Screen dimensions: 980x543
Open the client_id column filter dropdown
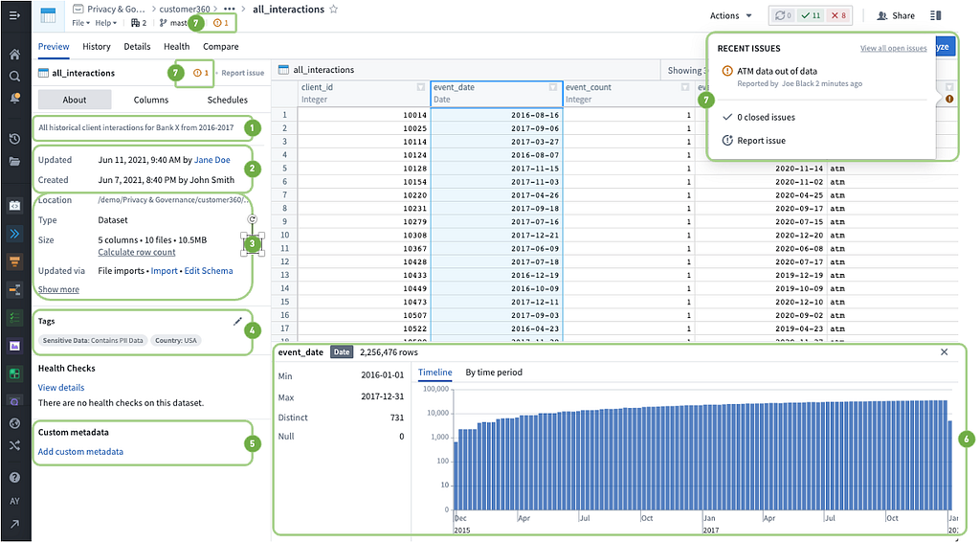click(x=421, y=87)
